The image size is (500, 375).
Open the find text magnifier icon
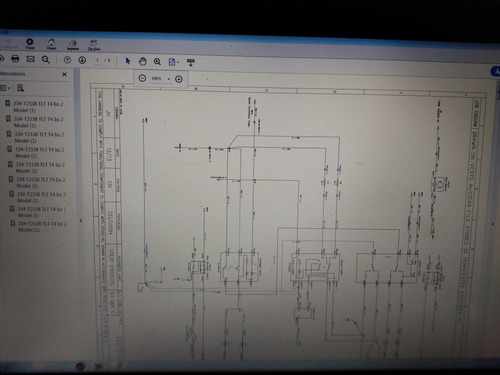[46, 60]
